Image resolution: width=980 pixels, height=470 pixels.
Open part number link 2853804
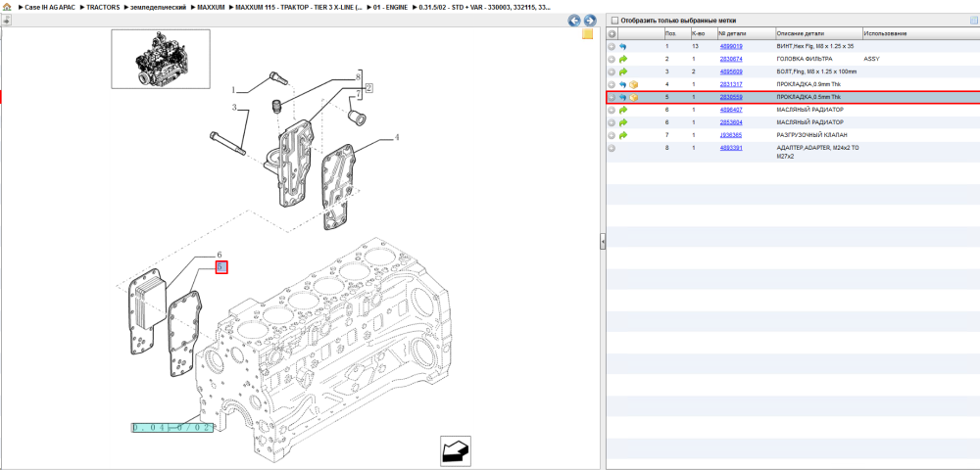point(731,122)
